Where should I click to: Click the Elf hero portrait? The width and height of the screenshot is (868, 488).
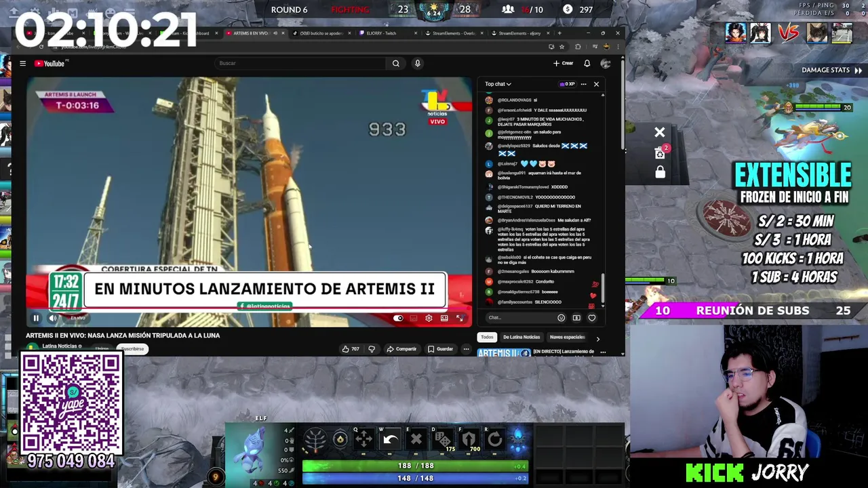click(256, 451)
